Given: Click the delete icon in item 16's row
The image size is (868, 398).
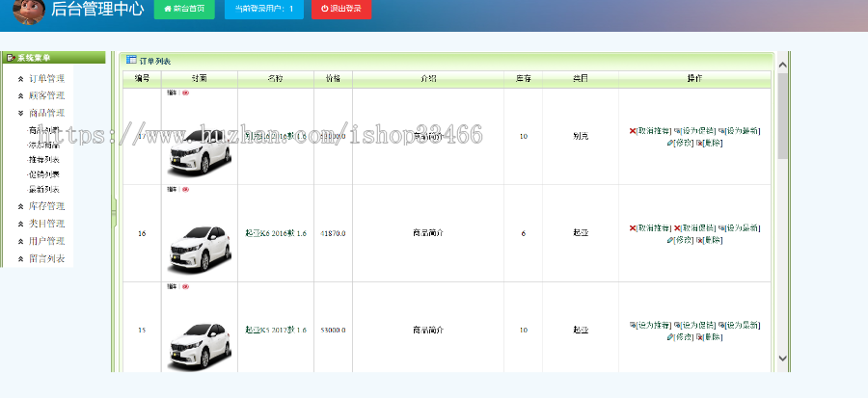Looking at the screenshot, I should [x=698, y=240].
